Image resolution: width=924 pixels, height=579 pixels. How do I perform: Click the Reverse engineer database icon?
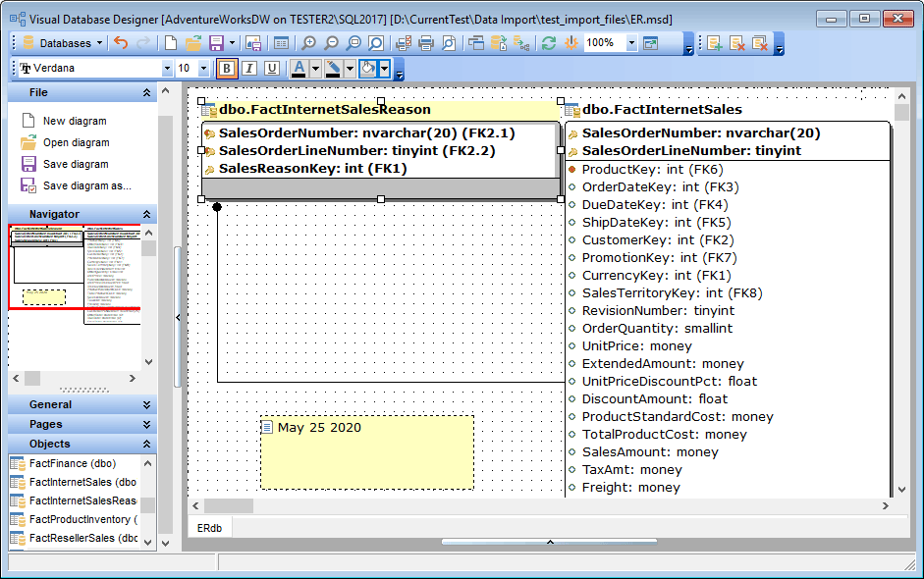tap(499, 43)
